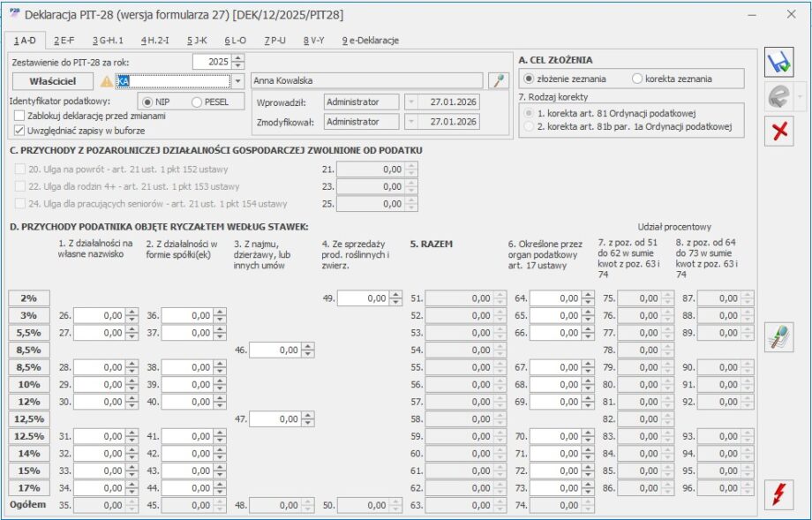The height and width of the screenshot is (520, 812).
Task: Select the PESEL radio button
Action: pyautogui.click(x=197, y=102)
